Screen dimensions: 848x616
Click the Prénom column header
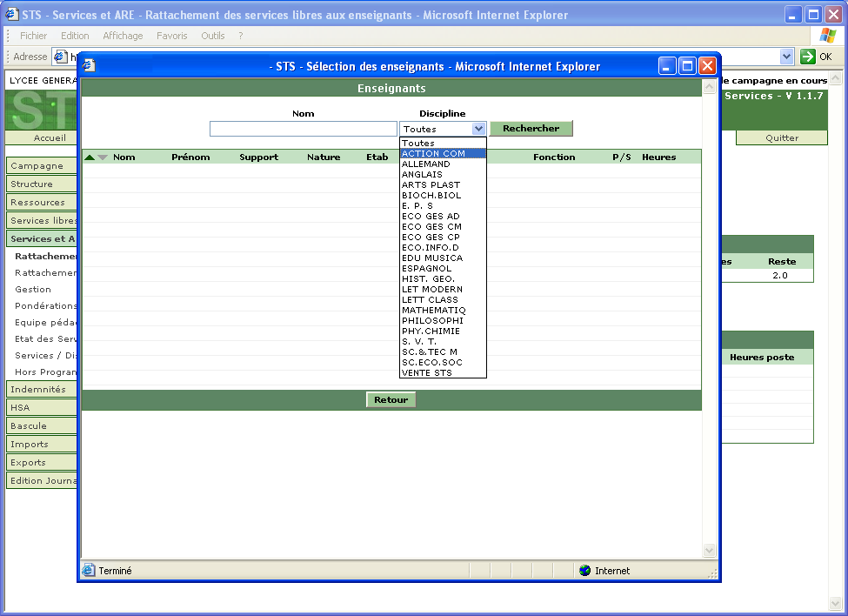(x=190, y=157)
